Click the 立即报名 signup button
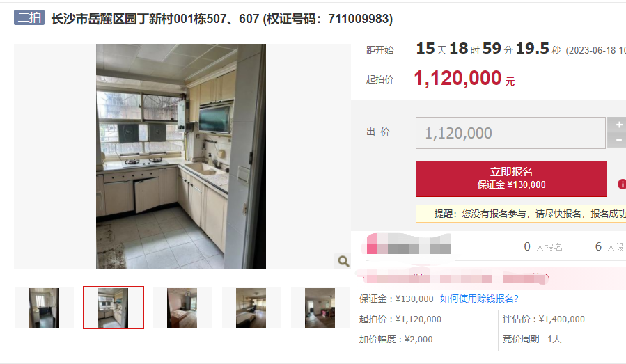 pos(511,178)
